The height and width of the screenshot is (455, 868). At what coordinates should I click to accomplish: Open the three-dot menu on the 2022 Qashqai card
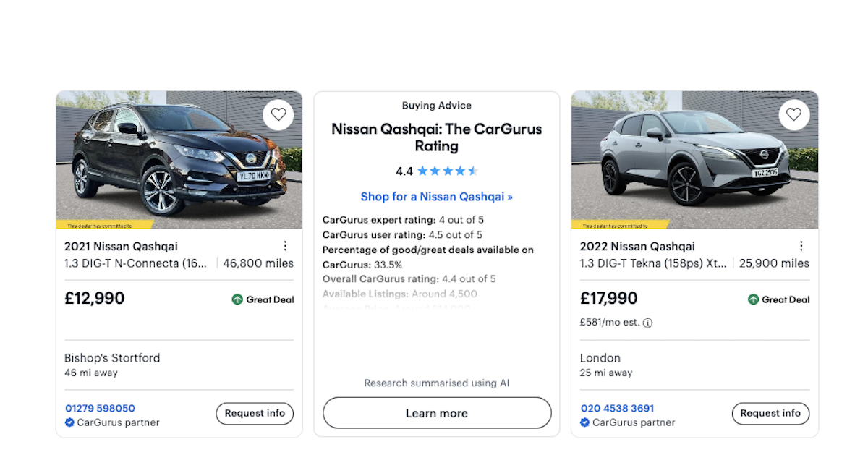click(801, 246)
